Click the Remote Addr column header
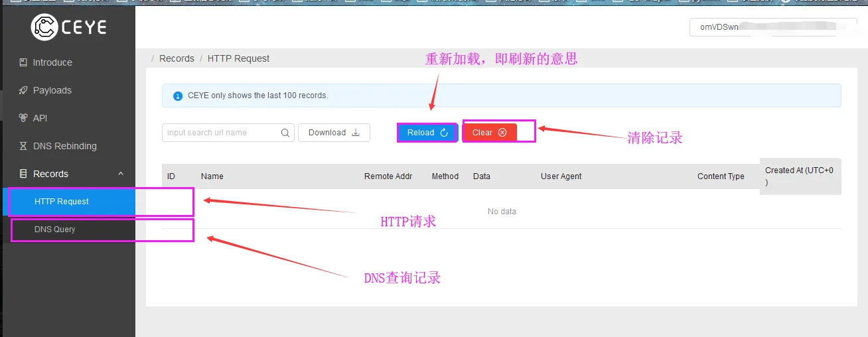This screenshot has width=868, height=337. [388, 176]
